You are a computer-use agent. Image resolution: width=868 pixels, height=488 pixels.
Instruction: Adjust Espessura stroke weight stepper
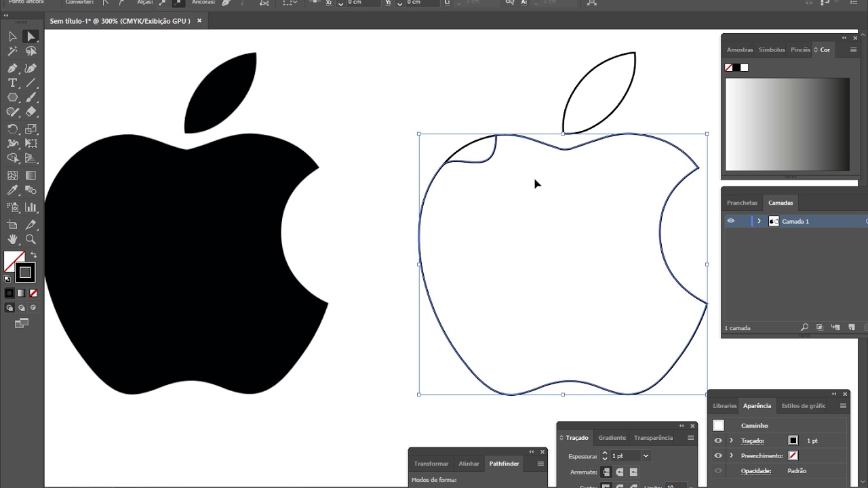click(604, 456)
